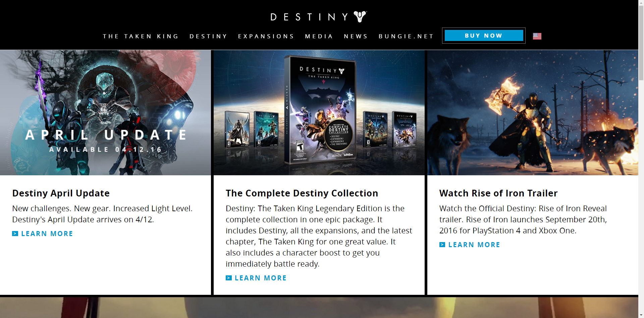
Task: Open the US flag region selector
Action: pos(537,36)
